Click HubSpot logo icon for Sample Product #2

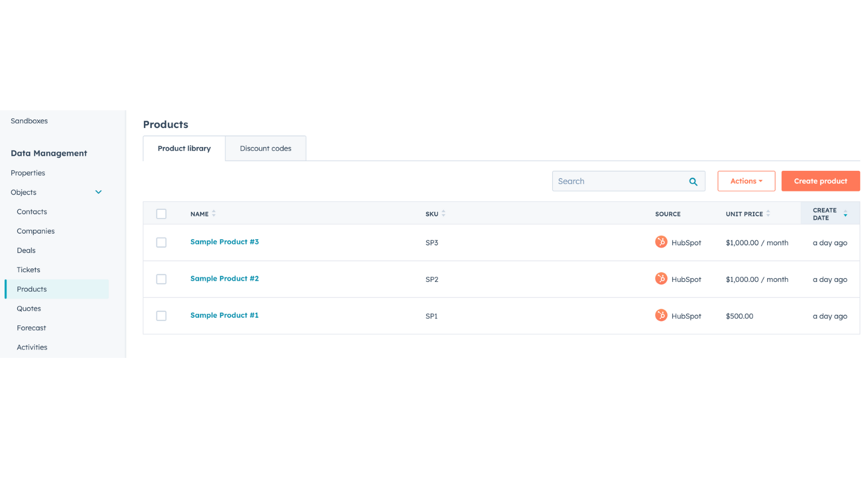pyautogui.click(x=661, y=279)
